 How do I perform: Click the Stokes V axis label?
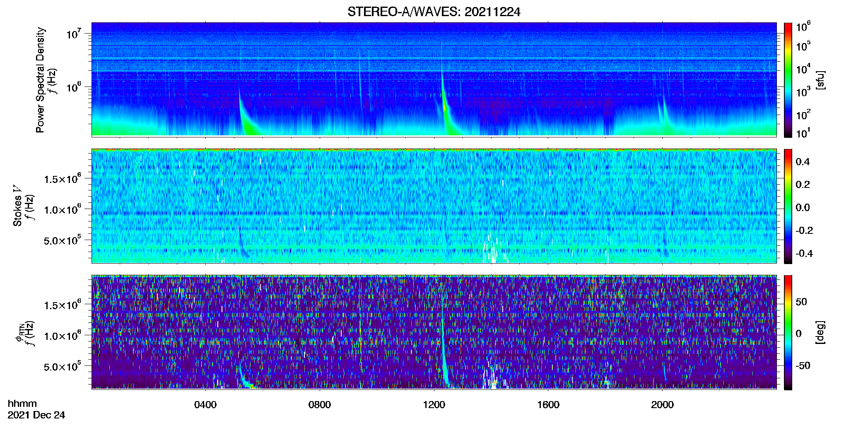pos(17,205)
